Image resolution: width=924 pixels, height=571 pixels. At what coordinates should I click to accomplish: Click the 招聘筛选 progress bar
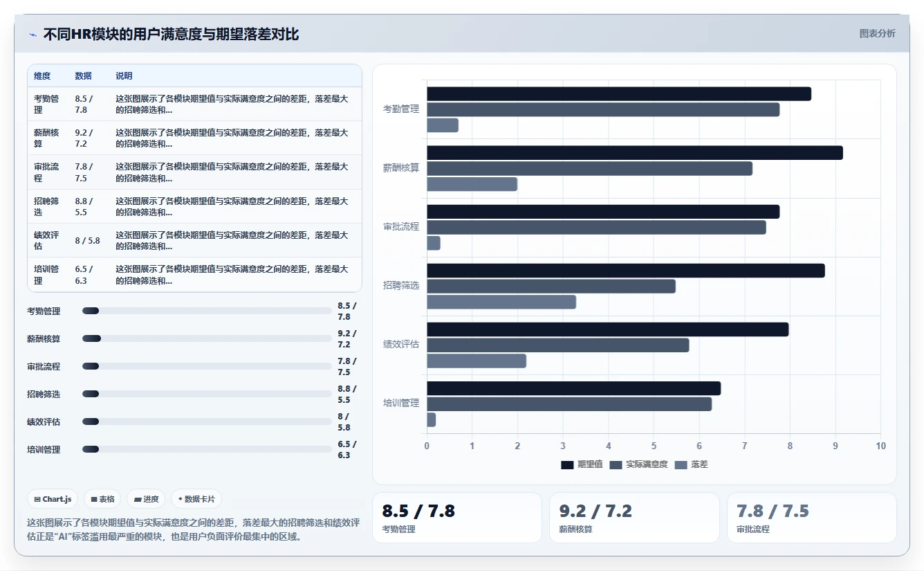(207, 394)
